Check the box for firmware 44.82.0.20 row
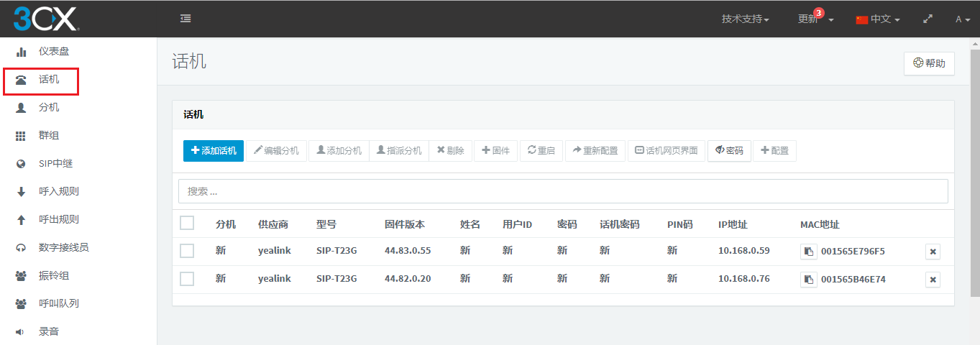The height and width of the screenshot is (345, 980). [187, 279]
